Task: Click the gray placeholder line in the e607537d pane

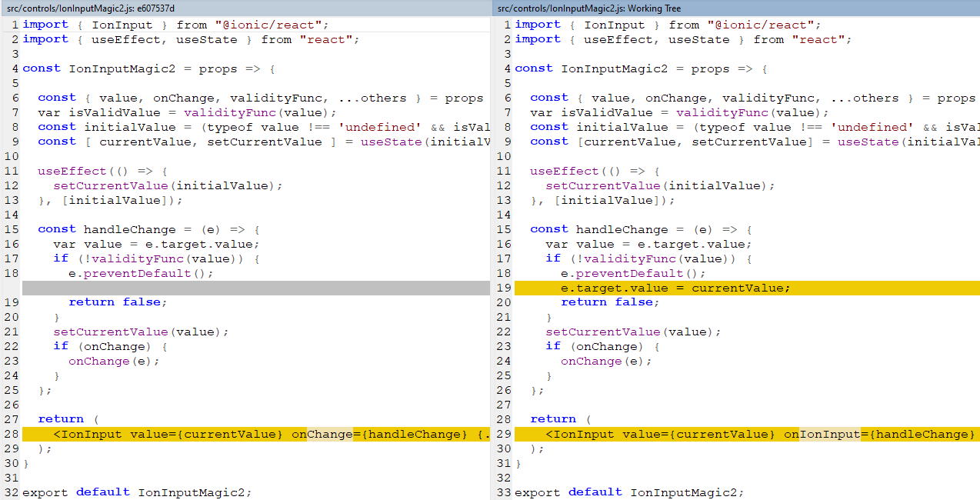Action: [255, 288]
